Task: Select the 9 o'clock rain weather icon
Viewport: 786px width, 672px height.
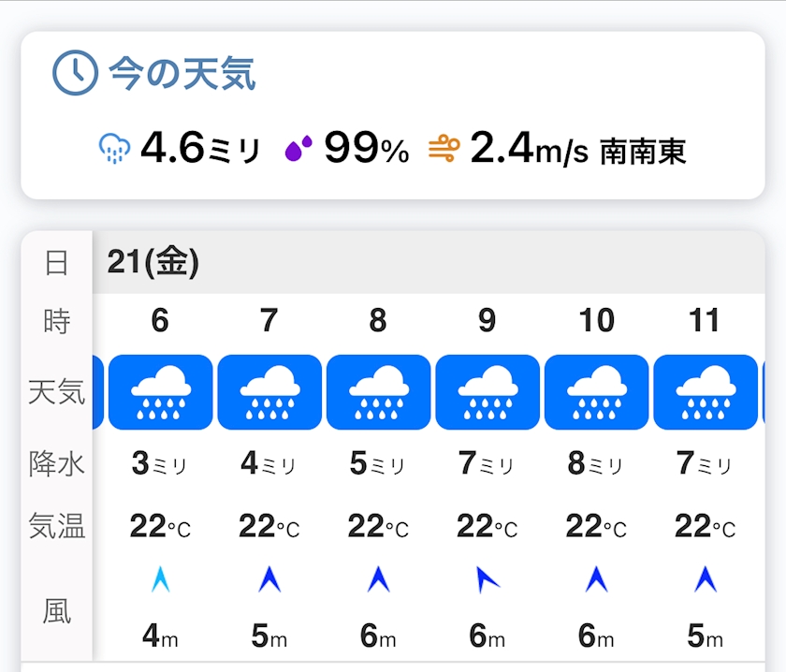Action: point(488,392)
